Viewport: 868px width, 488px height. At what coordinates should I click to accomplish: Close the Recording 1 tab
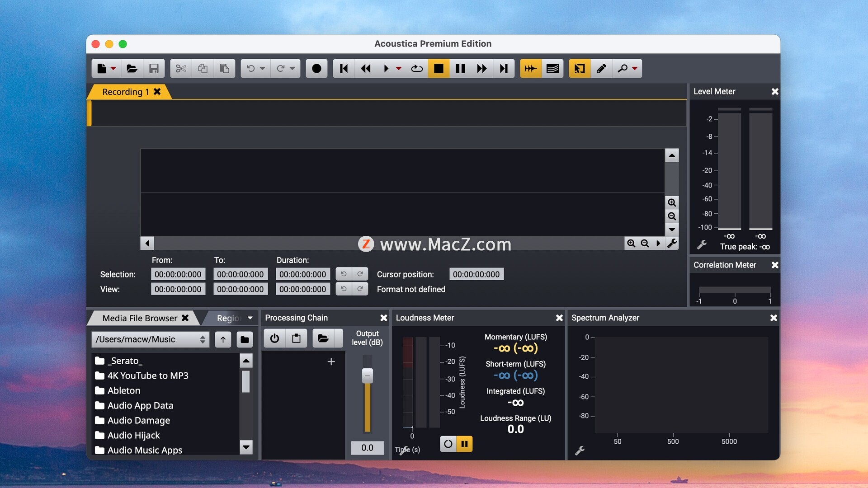point(157,91)
